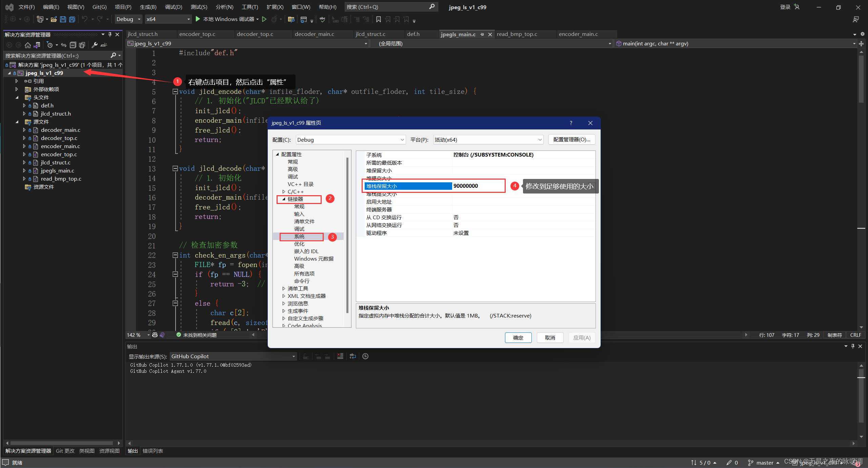This screenshot has width=868, height=468.
Task: Open 配置(C) Debug combo box in dialog
Action: point(351,140)
